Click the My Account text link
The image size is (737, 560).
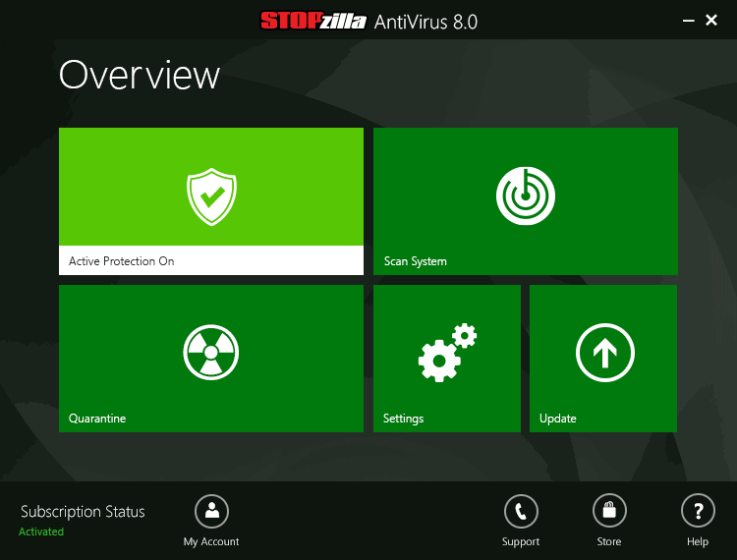(211, 541)
